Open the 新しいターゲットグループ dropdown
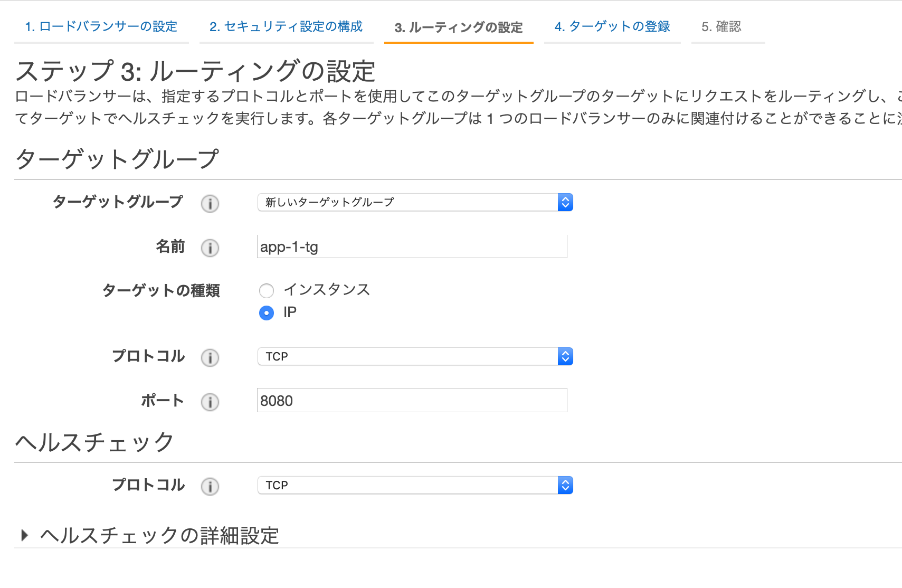The image size is (902, 588). 412,202
